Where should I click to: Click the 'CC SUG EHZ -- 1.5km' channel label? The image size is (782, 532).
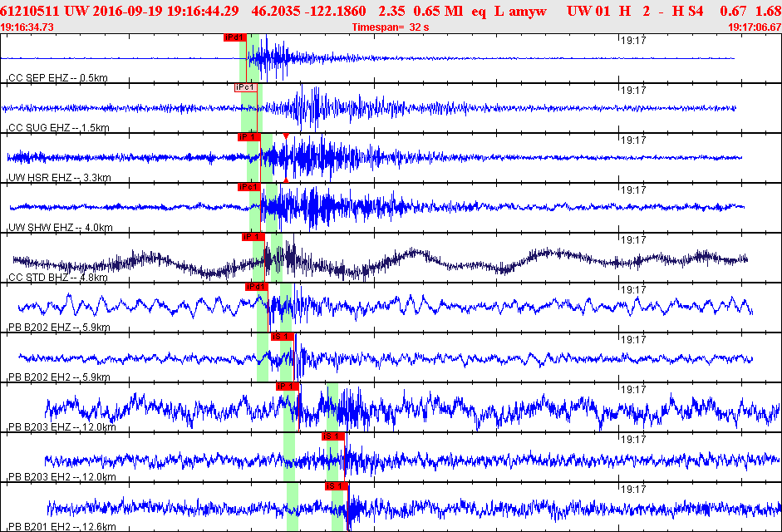point(59,128)
